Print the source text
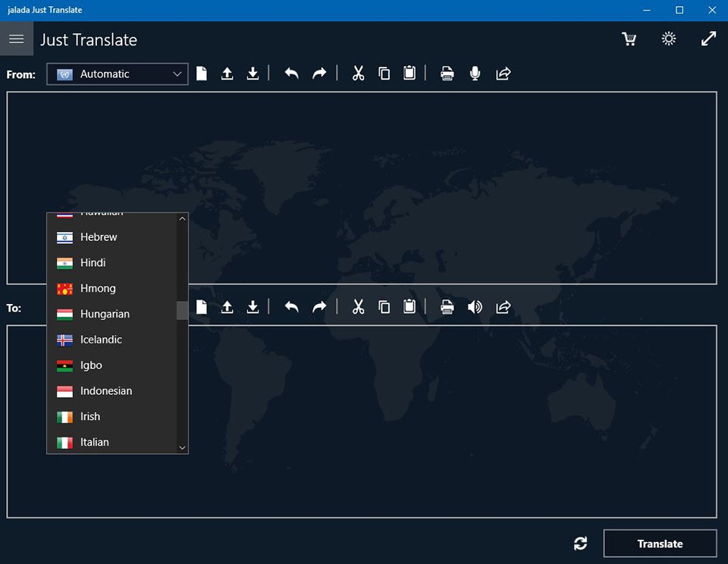 click(x=447, y=74)
